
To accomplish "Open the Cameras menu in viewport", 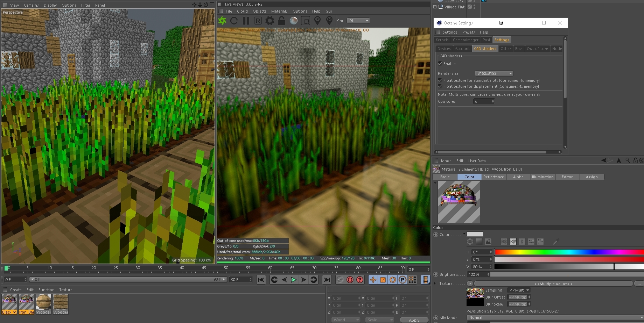I will coord(31,5).
